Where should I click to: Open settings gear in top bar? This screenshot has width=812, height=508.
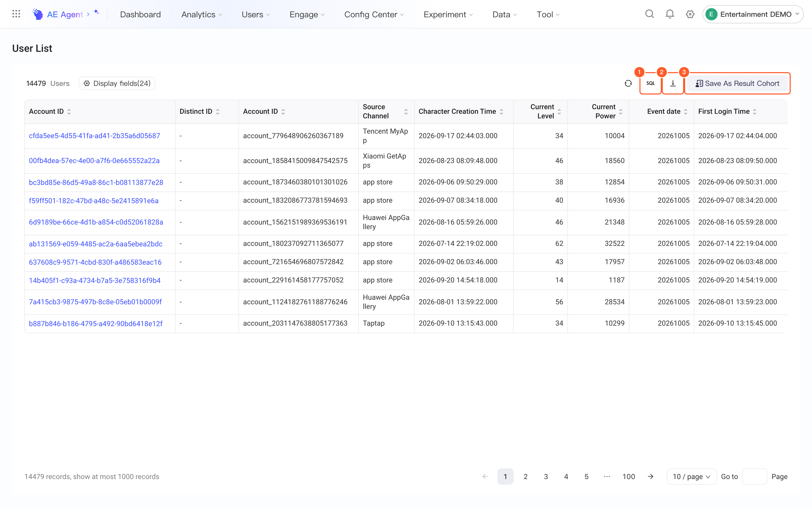tap(690, 14)
